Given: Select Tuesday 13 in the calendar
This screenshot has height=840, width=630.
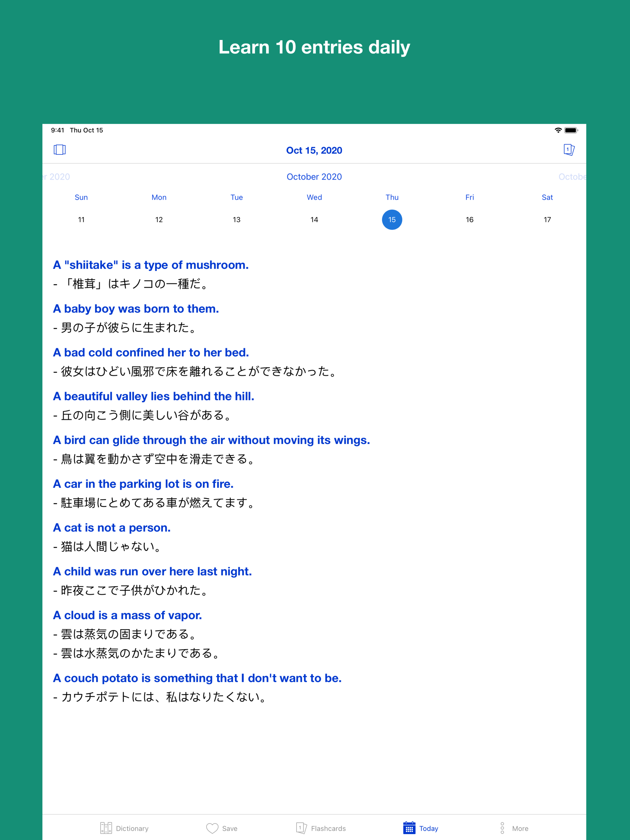Looking at the screenshot, I should 237,220.
